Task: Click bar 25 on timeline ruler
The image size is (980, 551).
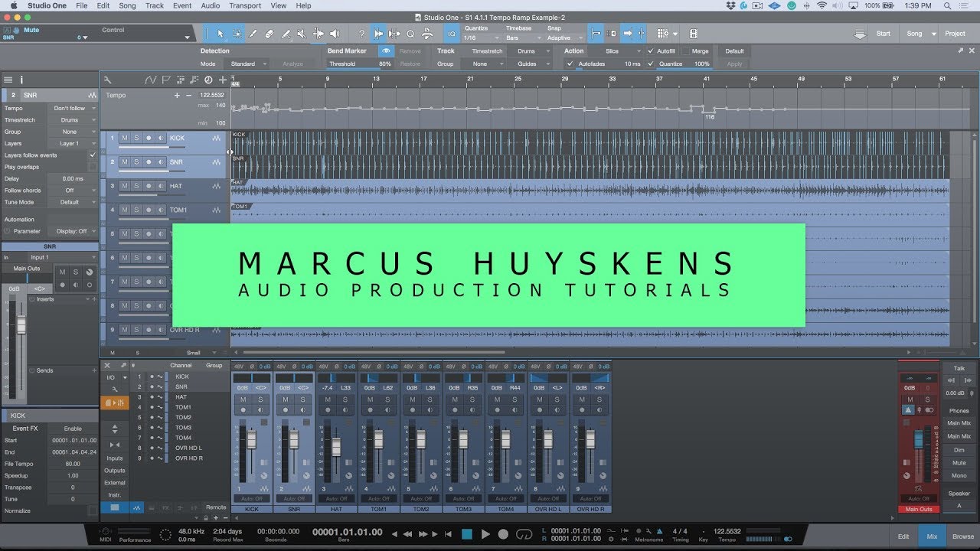Action: coord(518,79)
